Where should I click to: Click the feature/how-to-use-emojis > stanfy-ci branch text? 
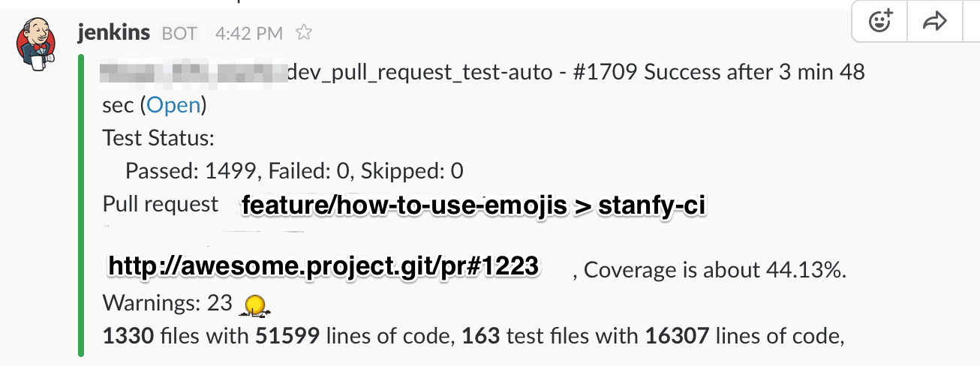(x=473, y=205)
